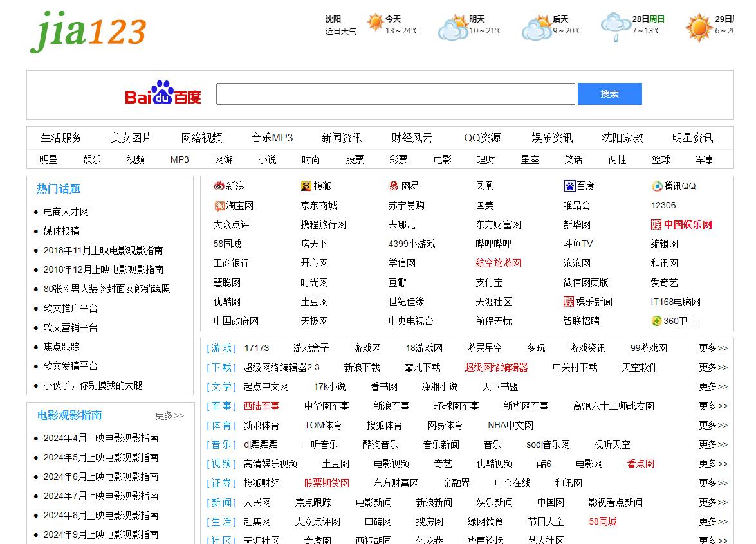
Task: Open 新浪 via its Weibo eye icon
Action: (219, 186)
